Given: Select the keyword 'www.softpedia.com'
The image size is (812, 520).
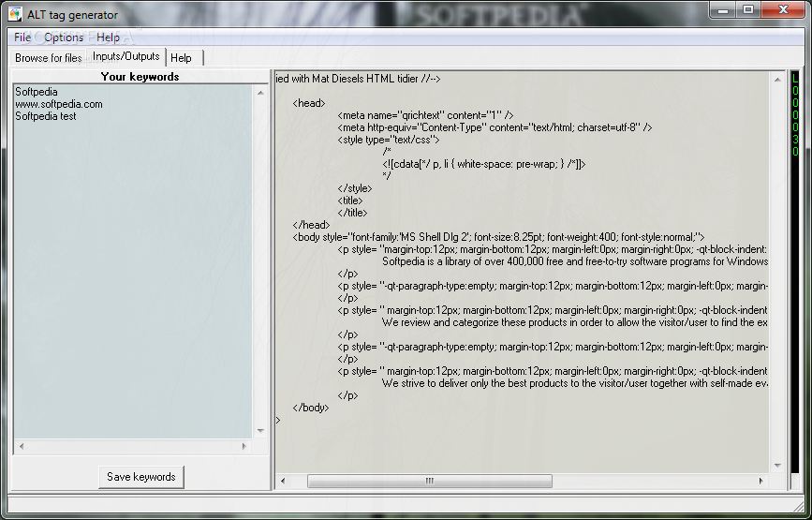Looking at the screenshot, I should (58, 104).
